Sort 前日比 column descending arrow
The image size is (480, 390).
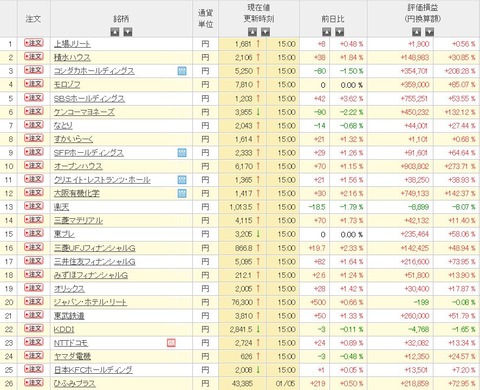(x=340, y=32)
